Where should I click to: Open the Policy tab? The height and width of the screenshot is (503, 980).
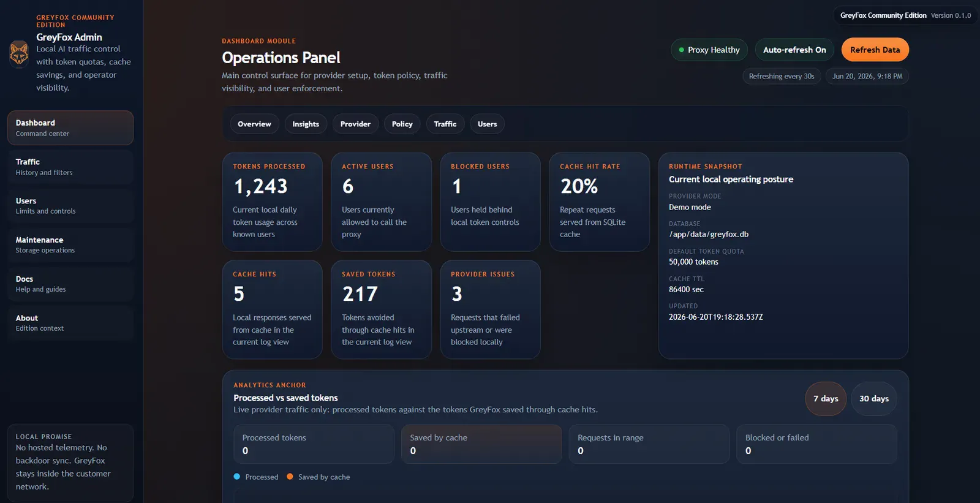(x=402, y=124)
